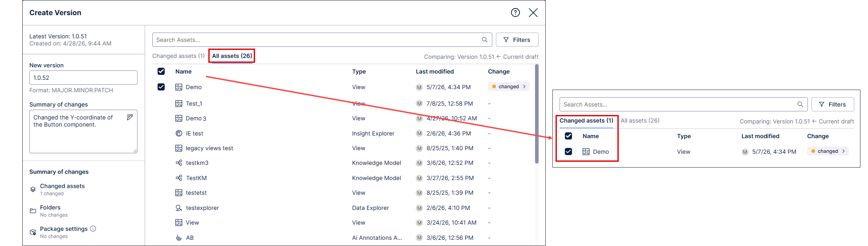This screenshot has height=246, width=868.
Task: Select the testexplorer asset name
Action: (203, 208)
